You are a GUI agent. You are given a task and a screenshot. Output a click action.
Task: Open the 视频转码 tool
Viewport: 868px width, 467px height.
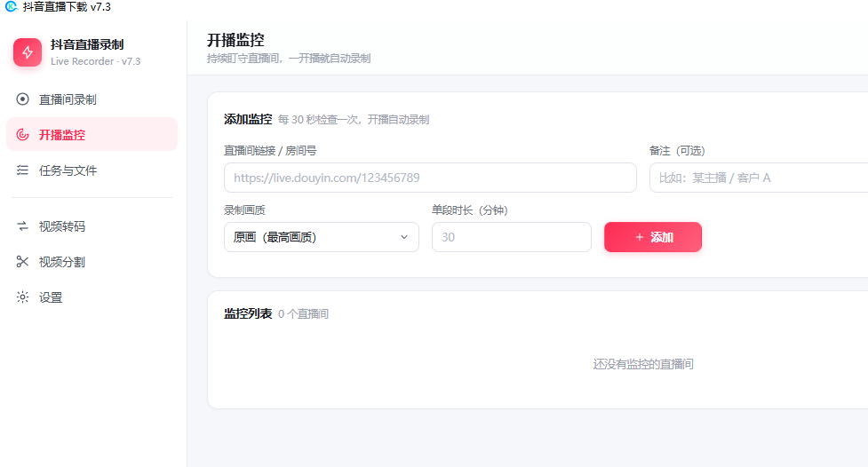point(92,226)
